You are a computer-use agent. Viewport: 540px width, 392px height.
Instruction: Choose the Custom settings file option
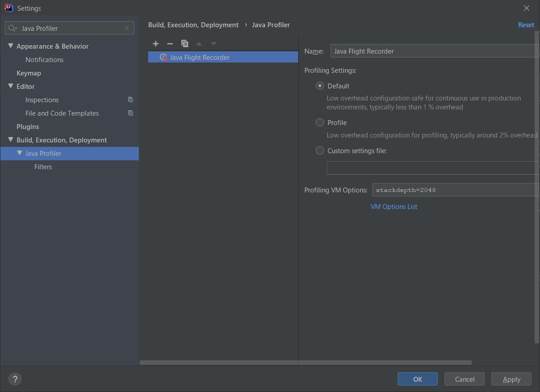[x=320, y=151]
